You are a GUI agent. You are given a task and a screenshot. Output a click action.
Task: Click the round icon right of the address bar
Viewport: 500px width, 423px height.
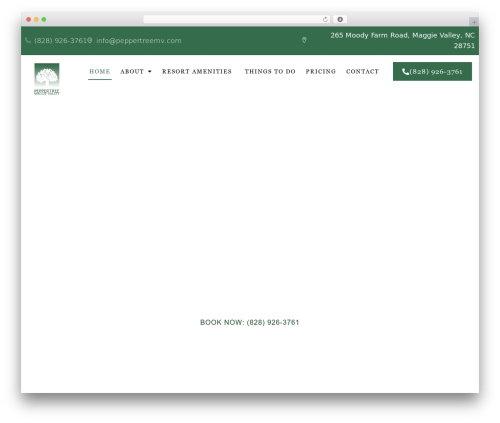[340, 19]
